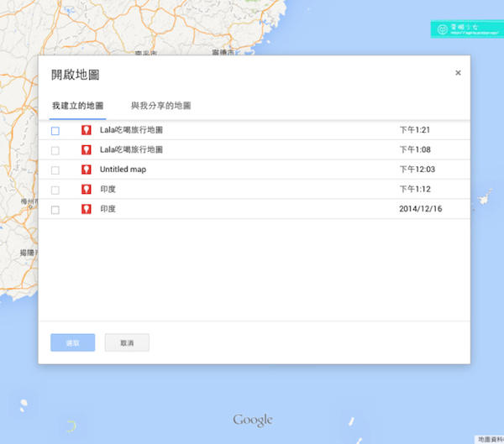The height and width of the screenshot is (444, 504).
Task: Tick checkbox for Lala吃喝旅行地圖 at 下午1:08
Action: click(x=55, y=150)
